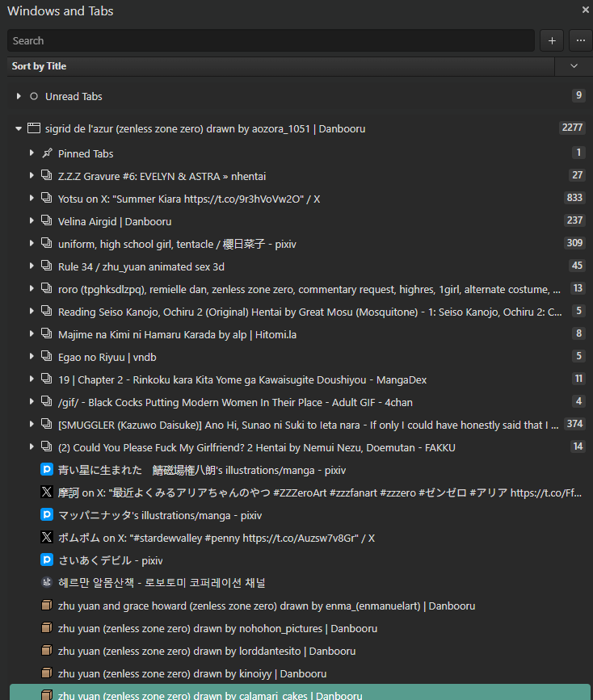Image resolution: width=593 pixels, height=700 pixels.
Task: Expand the Yotsu on X tab stack
Action: (32, 198)
